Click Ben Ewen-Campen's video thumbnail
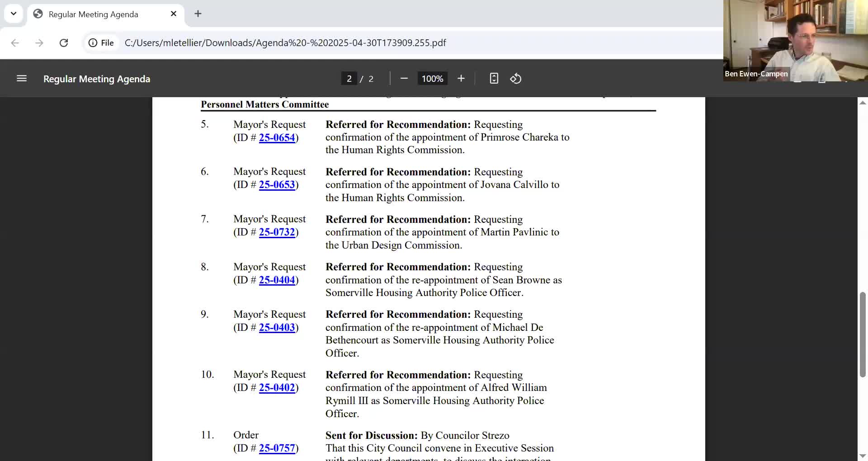Image resolution: width=868 pixels, height=461 pixels. (796, 41)
